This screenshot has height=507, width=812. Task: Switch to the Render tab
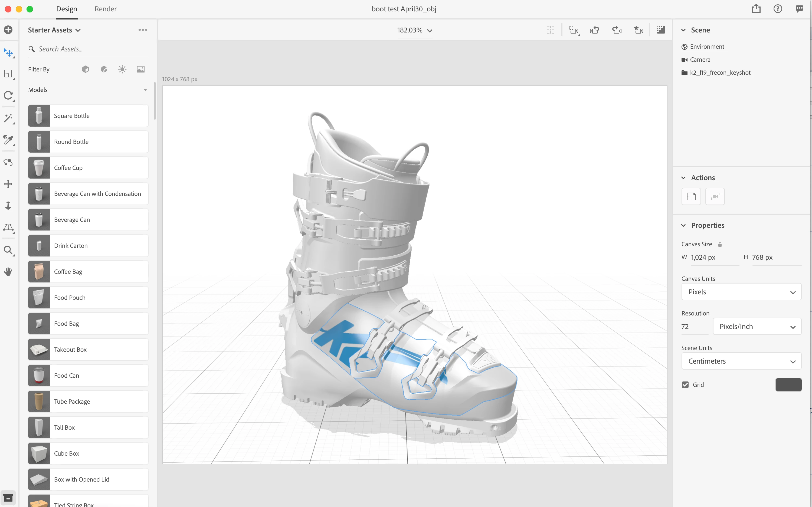(105, 9)
